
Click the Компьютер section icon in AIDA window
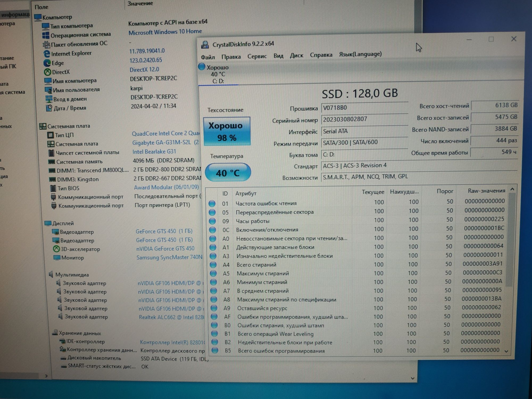tap(38, 18)
